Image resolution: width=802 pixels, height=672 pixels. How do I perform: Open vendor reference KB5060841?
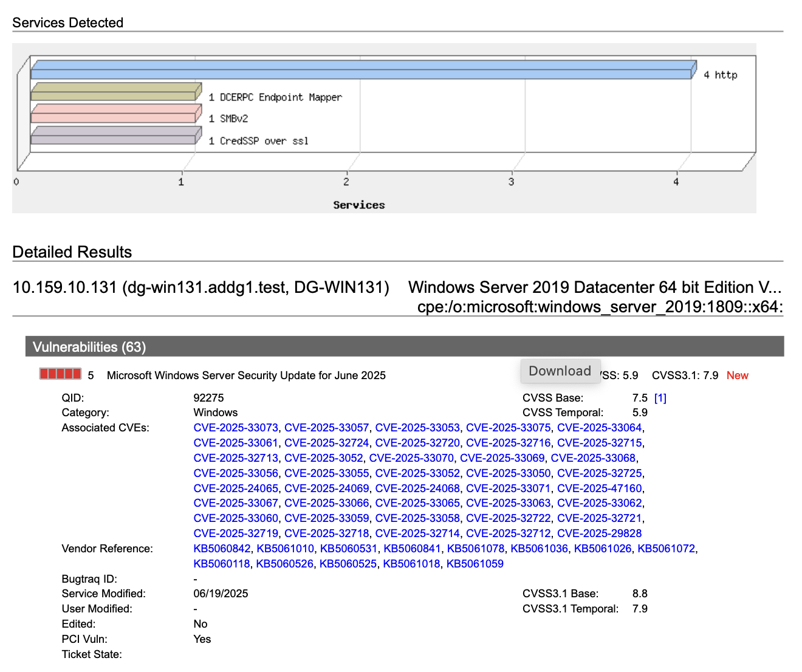click(413, 549)
